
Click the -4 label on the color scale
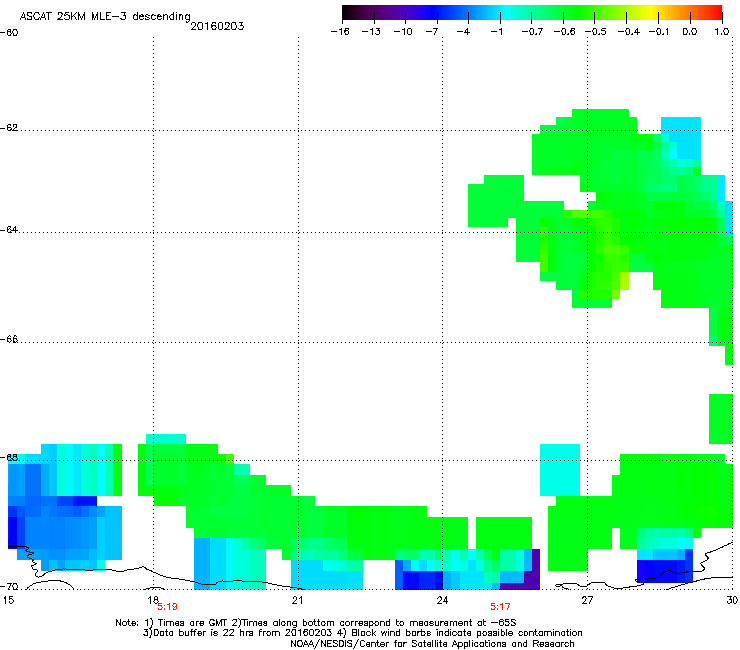[463, 32]
